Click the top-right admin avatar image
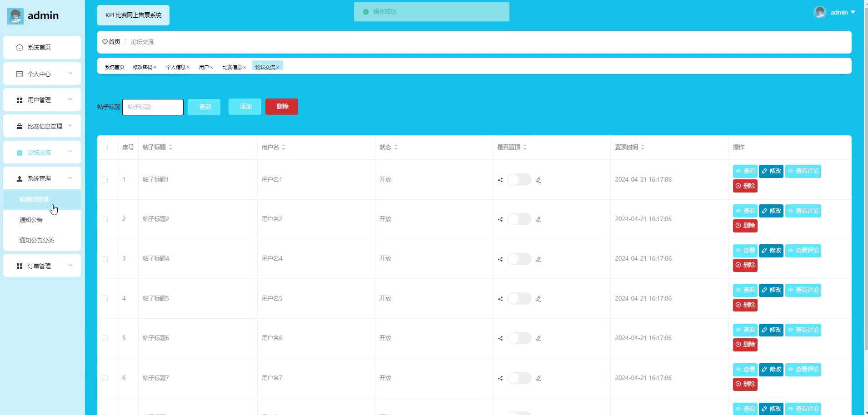Screen dimensions: 868x415 pyautogui.click(x=820, y=12)
